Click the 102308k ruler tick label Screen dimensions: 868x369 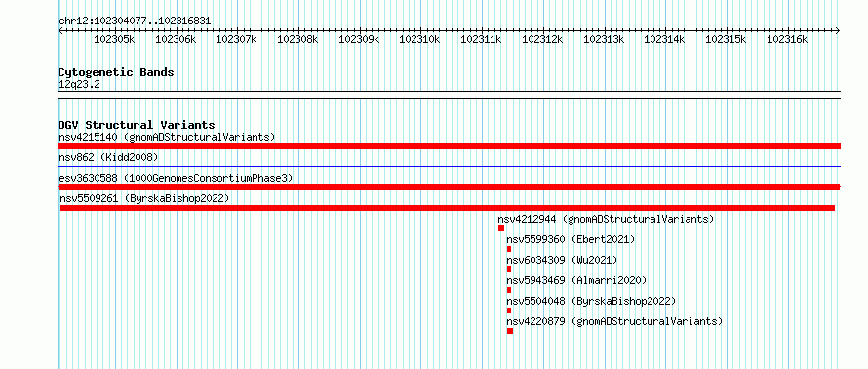point(297,39)
